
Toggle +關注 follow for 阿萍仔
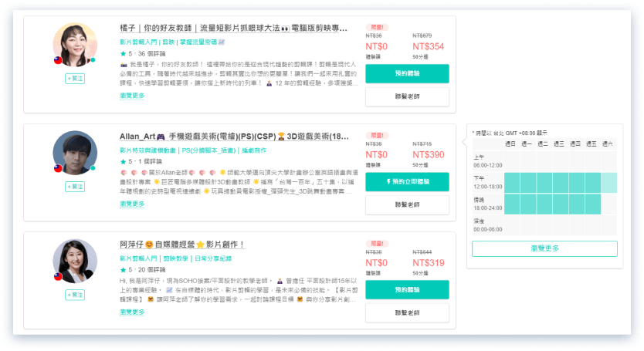point(75,295)
